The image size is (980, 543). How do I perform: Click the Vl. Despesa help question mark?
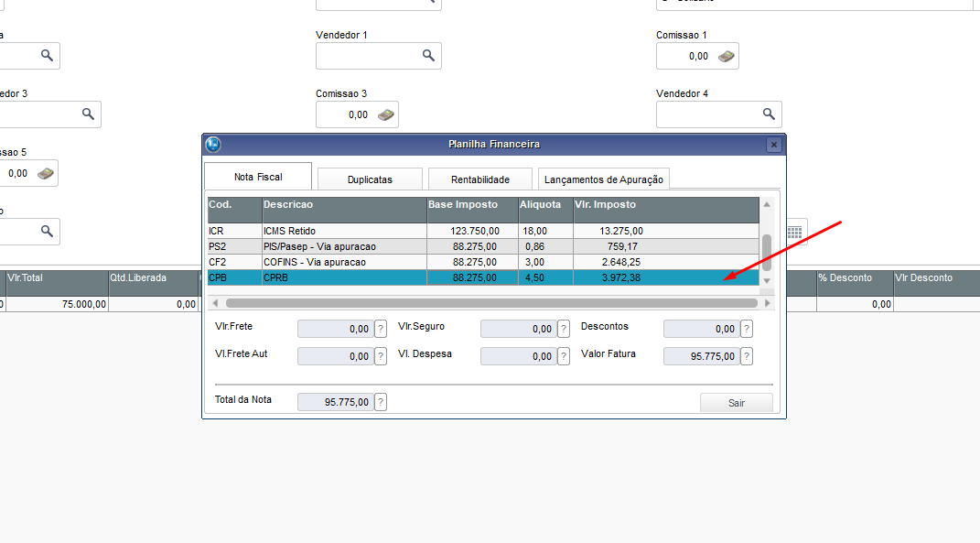click(563, 356)
